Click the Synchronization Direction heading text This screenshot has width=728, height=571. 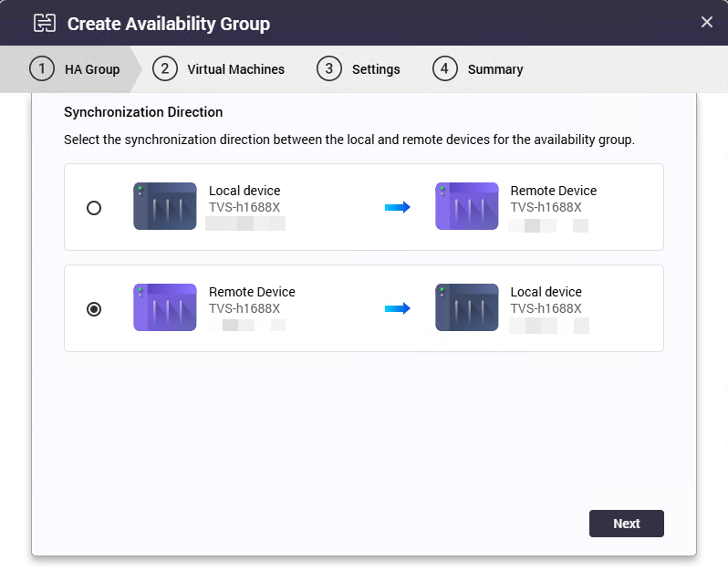click(x=143, y=112)
